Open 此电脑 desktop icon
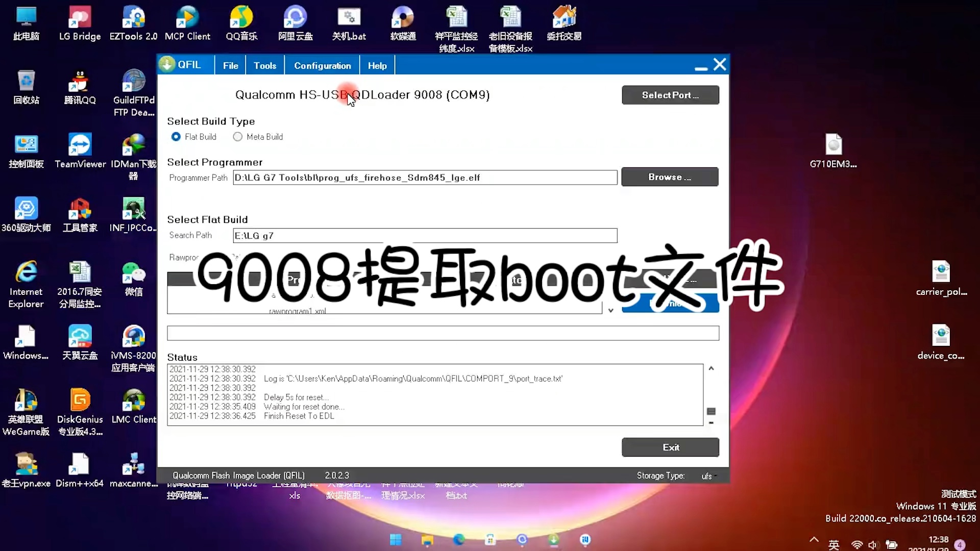The image size is (980, 551). 26,23
